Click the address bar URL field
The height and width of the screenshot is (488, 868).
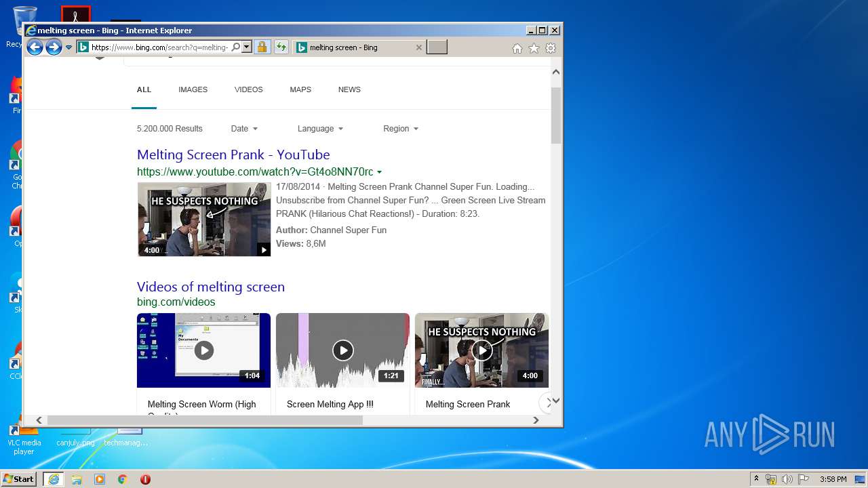point(160,47)
